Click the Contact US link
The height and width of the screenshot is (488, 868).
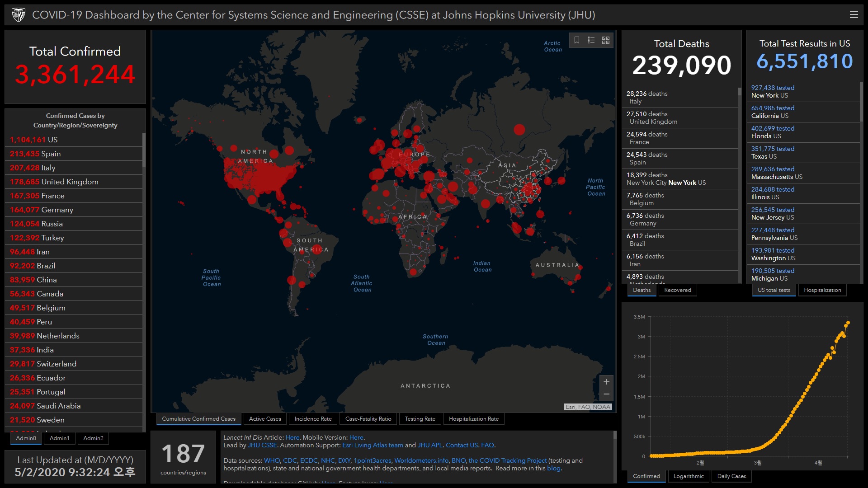click(x=462, y=445)
